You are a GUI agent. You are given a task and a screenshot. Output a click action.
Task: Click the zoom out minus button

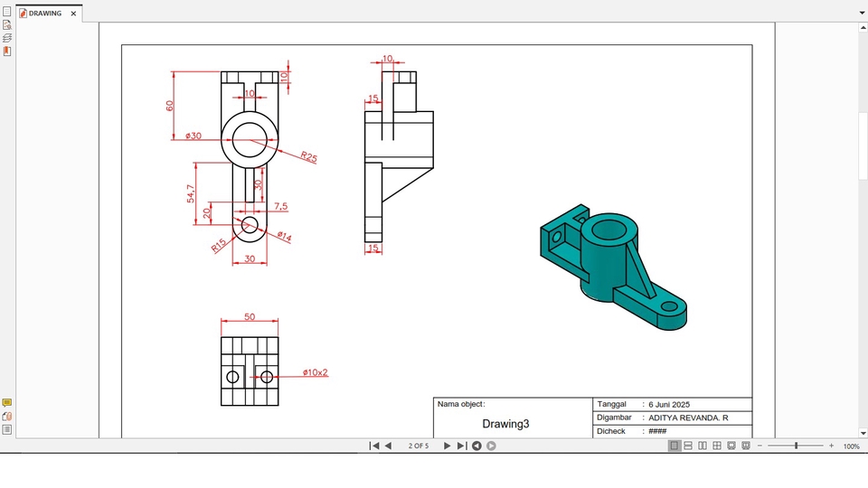coord(760,446)
